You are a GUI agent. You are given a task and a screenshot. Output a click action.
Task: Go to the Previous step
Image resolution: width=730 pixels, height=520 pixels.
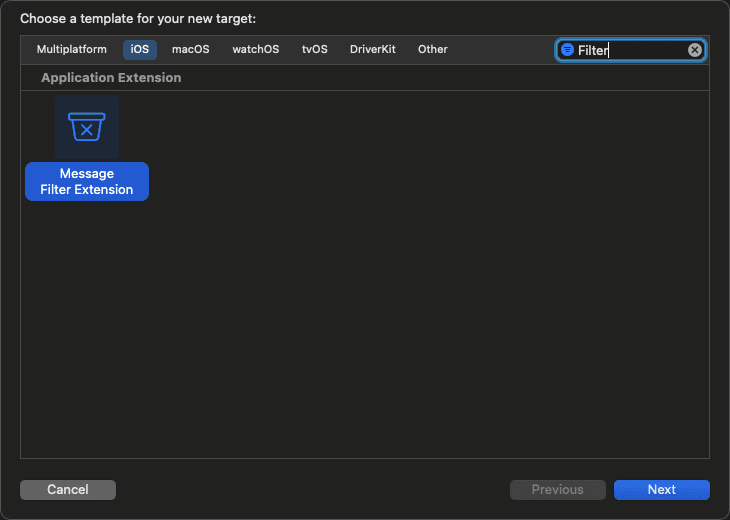(558, 490)
